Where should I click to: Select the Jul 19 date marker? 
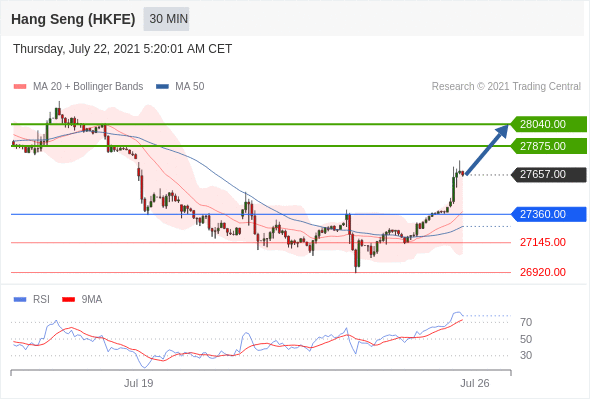pos(138,383)
